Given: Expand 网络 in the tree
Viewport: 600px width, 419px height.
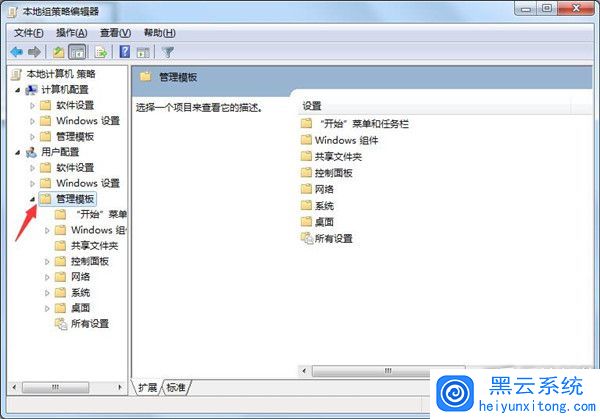Looking at the screenshot, I should tap(47, 277).
